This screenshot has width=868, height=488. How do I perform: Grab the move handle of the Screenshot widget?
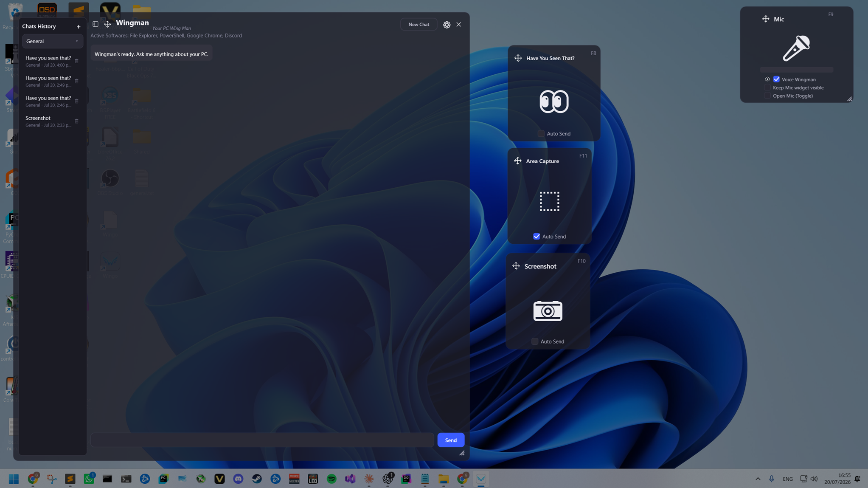coord(516,266)
